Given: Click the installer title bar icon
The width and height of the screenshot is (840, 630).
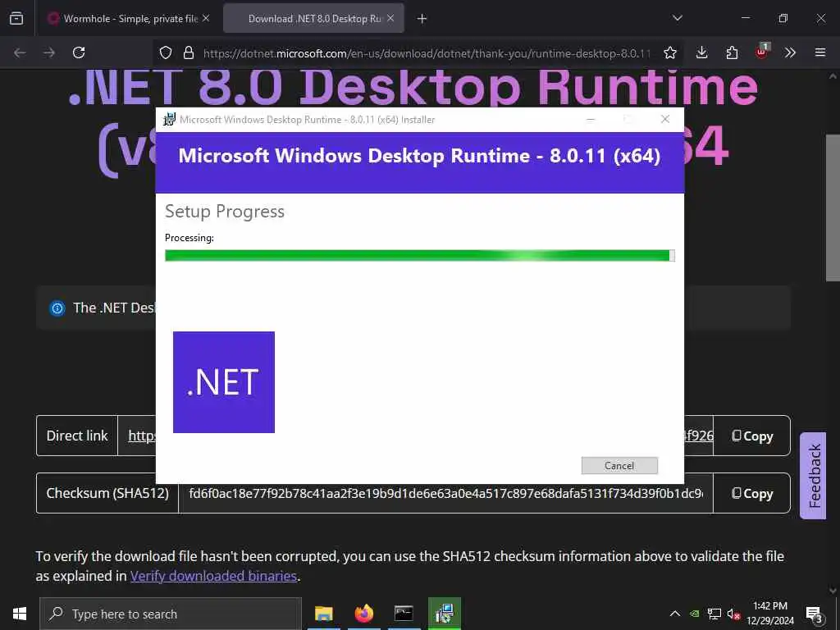Looking at the screenshot, I should (169, 119).
